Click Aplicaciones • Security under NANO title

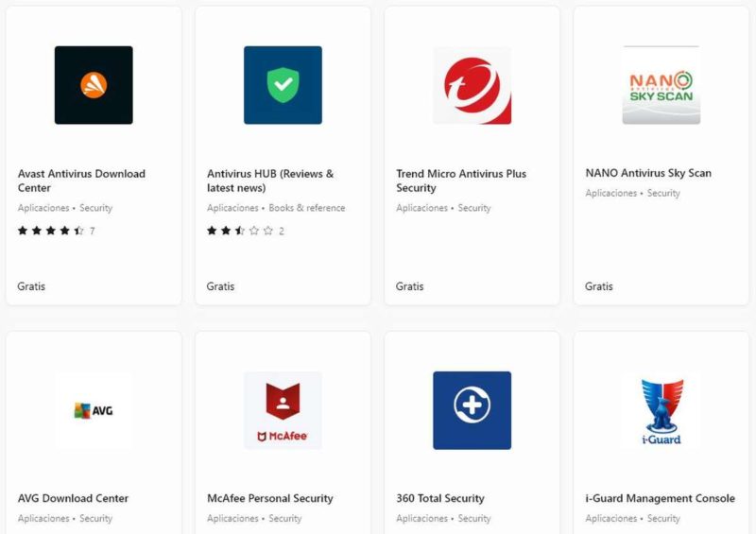(632, 193)
